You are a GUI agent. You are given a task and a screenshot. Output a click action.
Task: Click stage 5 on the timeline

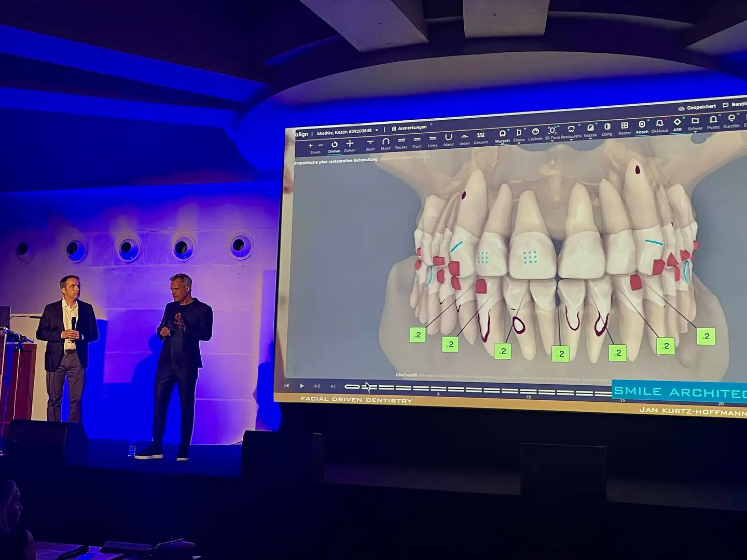pos(438,388)
